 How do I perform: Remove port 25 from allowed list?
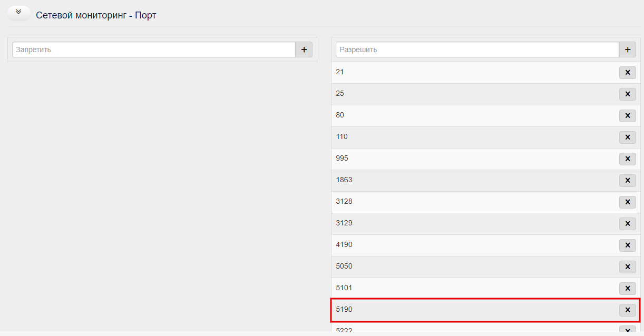click(x=627, y=94)
